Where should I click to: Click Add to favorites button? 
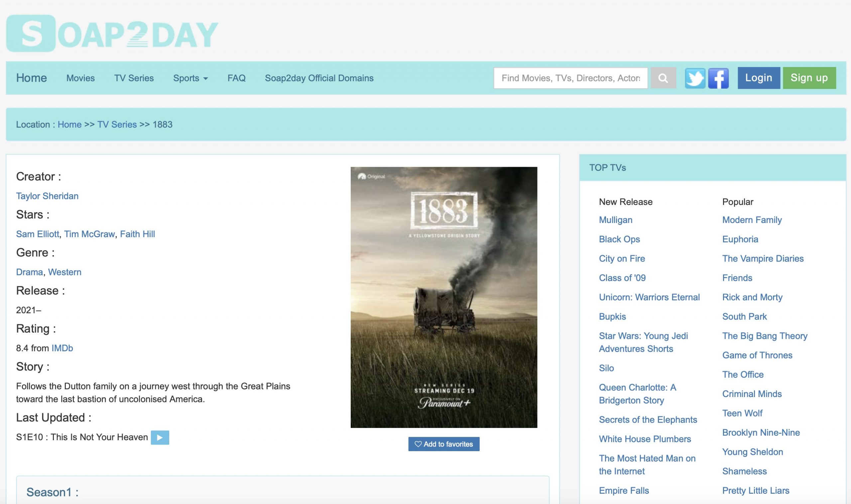[444, 444]
